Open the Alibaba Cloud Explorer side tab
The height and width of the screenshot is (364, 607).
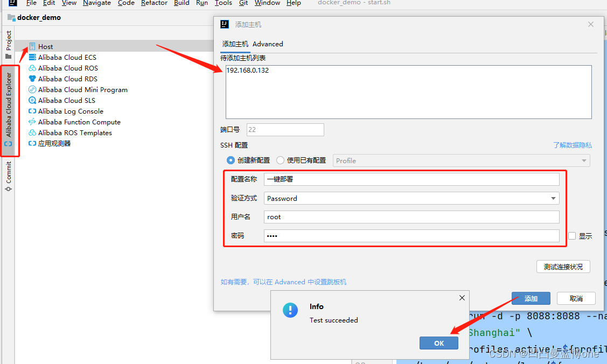click(9, 109)
